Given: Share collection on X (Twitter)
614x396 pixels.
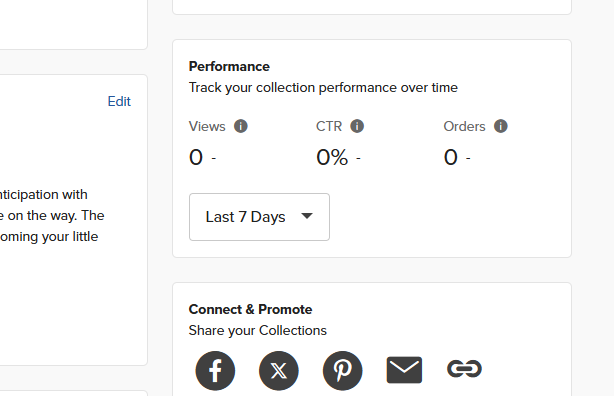Looking at the screenshot, I should [279, 371].
